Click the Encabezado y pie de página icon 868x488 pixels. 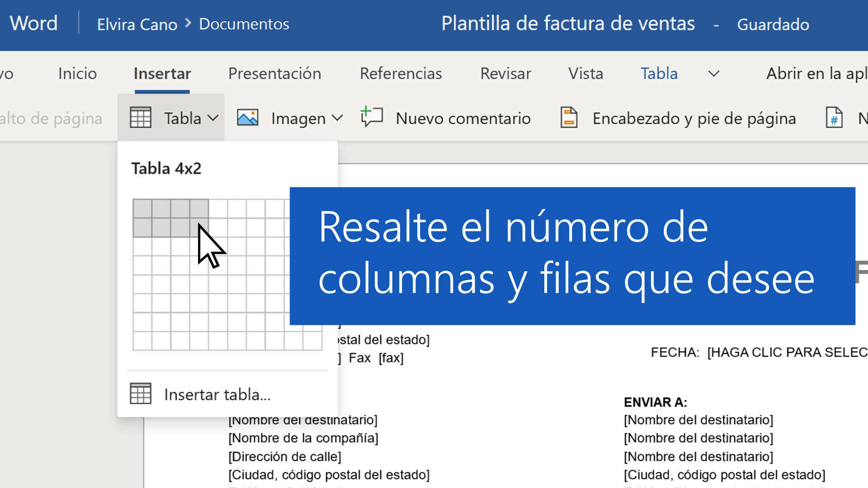point(569,117)
